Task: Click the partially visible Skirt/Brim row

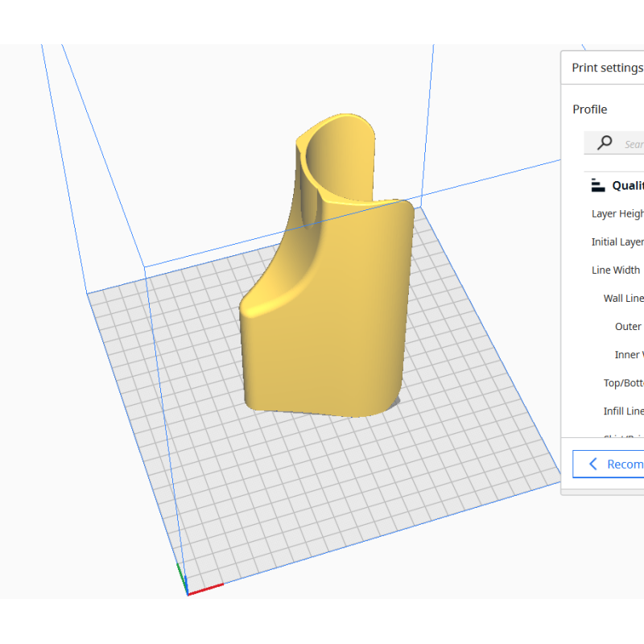Action: pyautogui.click(x=623, y=436)
